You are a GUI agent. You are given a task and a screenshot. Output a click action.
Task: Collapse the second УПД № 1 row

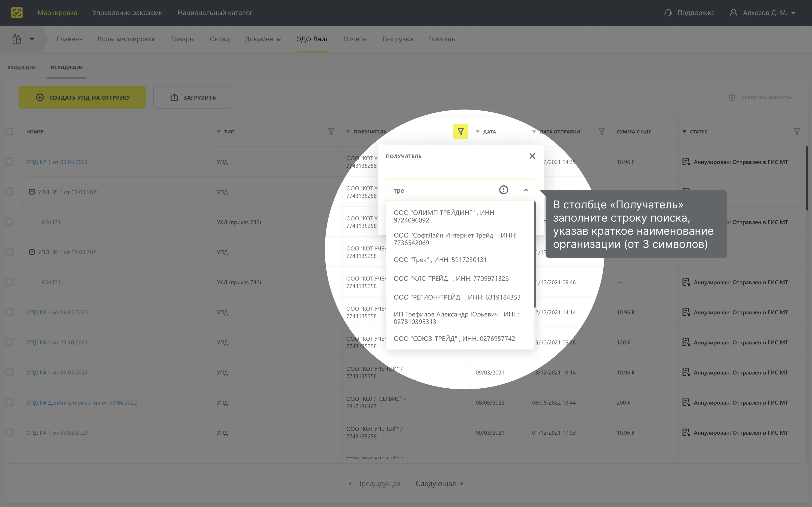tap(32, 192)
